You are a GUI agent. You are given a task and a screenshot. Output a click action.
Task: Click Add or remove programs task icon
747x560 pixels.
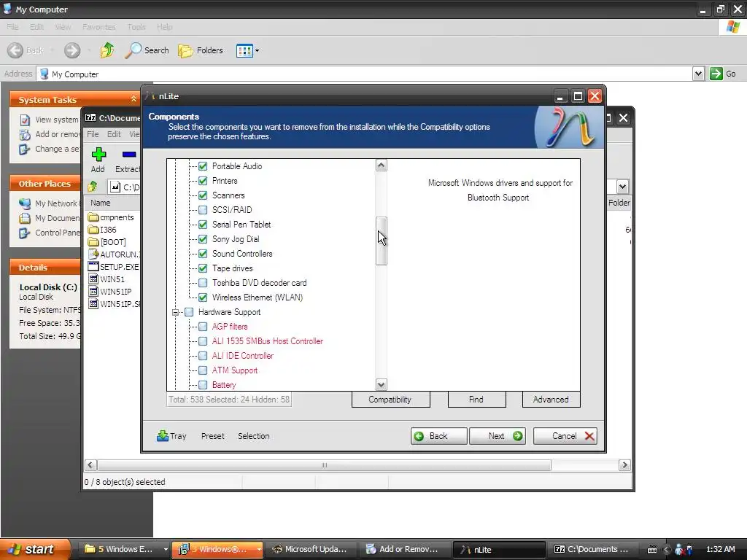pyautogui.click(x=25, y=134)
